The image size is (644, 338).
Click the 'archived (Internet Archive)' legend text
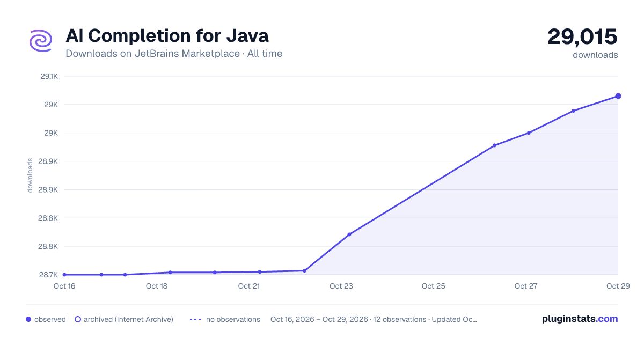(128, 319)
